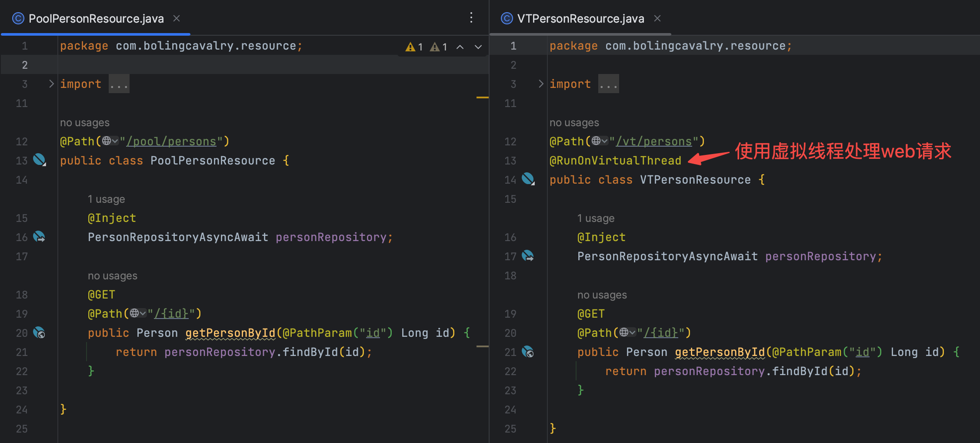The image size is (980, 443).
Task: Expand folded imports in PoolPersonResource.java
Action: tap(119, 84)
